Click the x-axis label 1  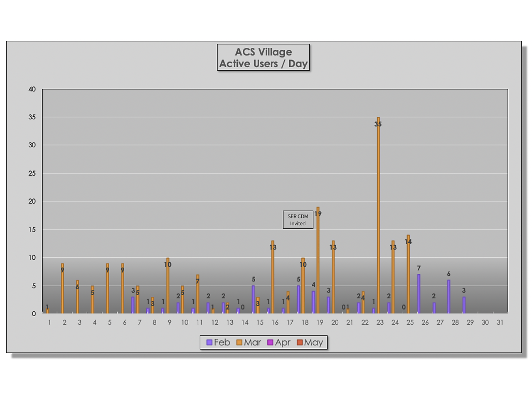pyautogui.click(x=49, y=323)
